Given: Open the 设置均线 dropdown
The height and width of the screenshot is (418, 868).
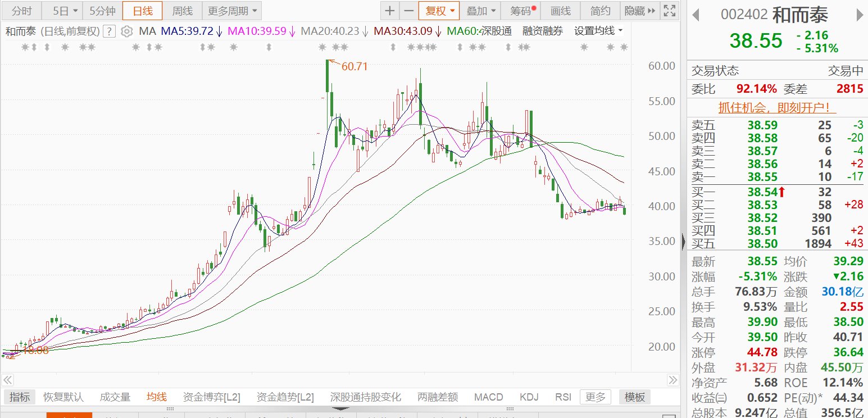Looking at the screenshot, I should [598, 31].
